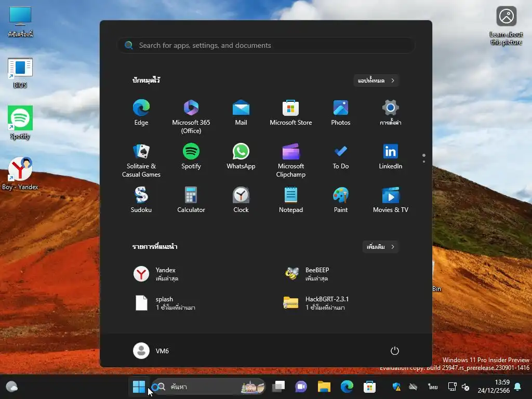This screenshot has height=399, width=532.
Task: Select the Boy - Yandex desktop shortcut
Action: (20, 174)
